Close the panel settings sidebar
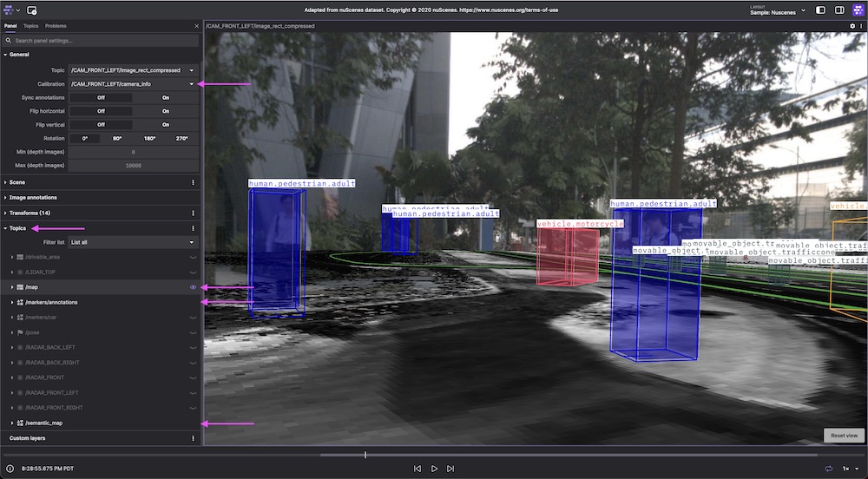 (196, 26)
